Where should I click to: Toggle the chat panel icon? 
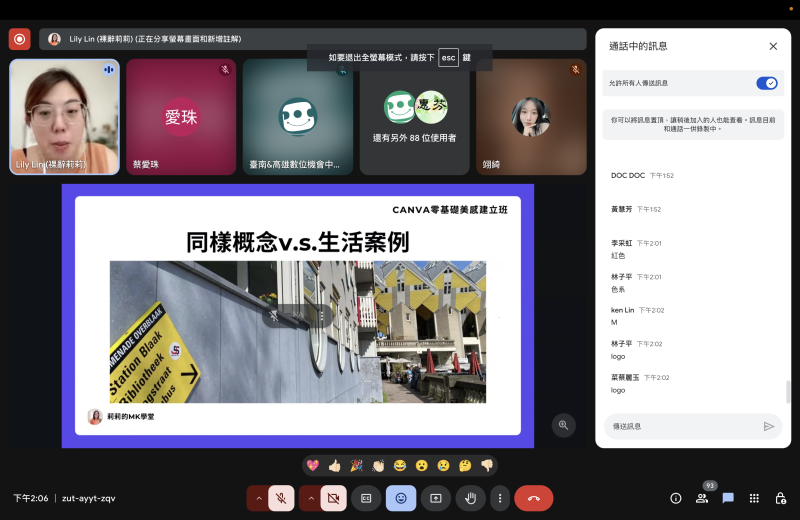[x=728, y=499]
